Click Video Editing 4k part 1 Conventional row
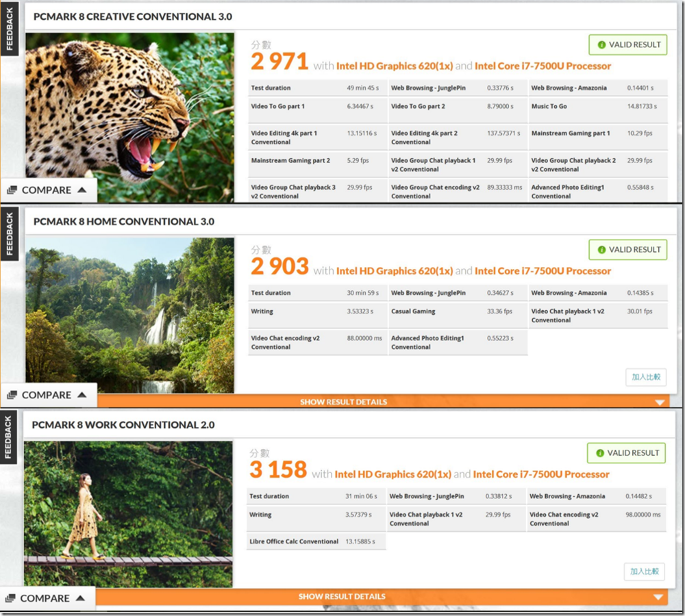This screenshot has height=616, width=685. (x=318, y=138)
